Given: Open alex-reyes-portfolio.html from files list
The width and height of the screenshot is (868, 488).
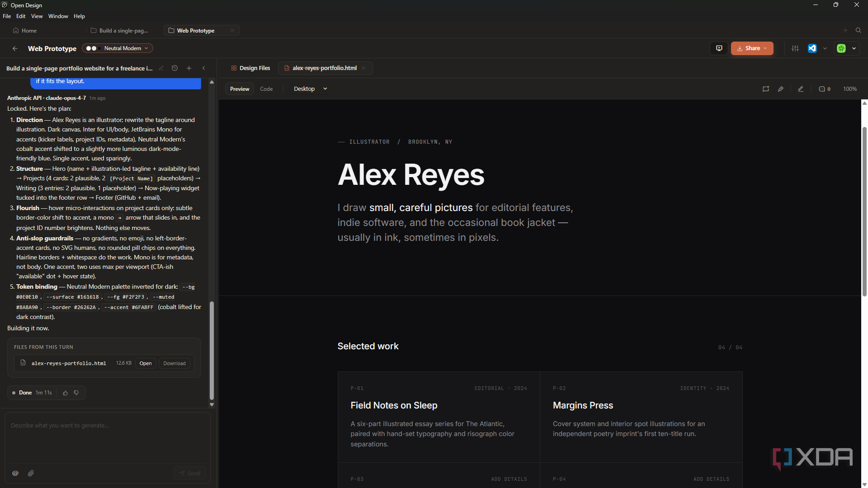Looking at the screenshot, I should click(145, 363).
